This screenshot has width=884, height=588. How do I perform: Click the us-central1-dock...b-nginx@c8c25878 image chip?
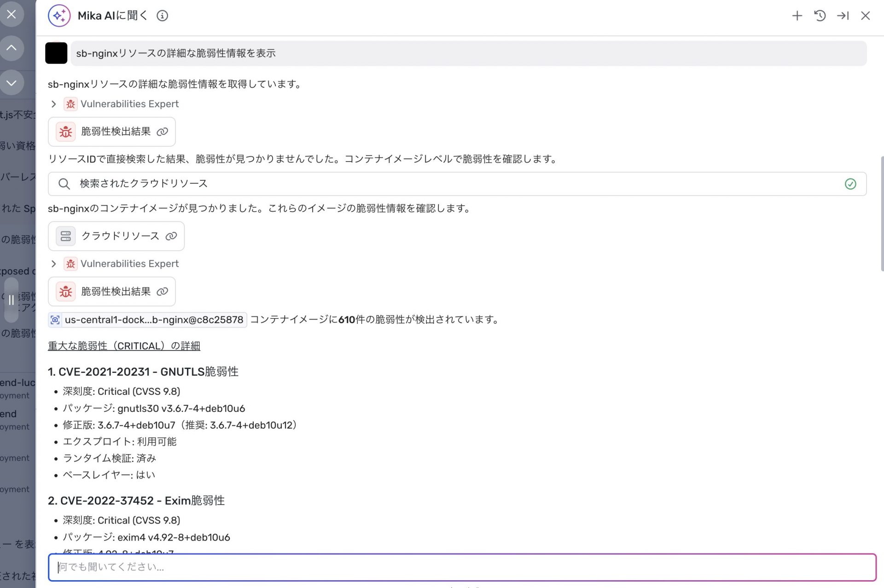click(147, 320)
